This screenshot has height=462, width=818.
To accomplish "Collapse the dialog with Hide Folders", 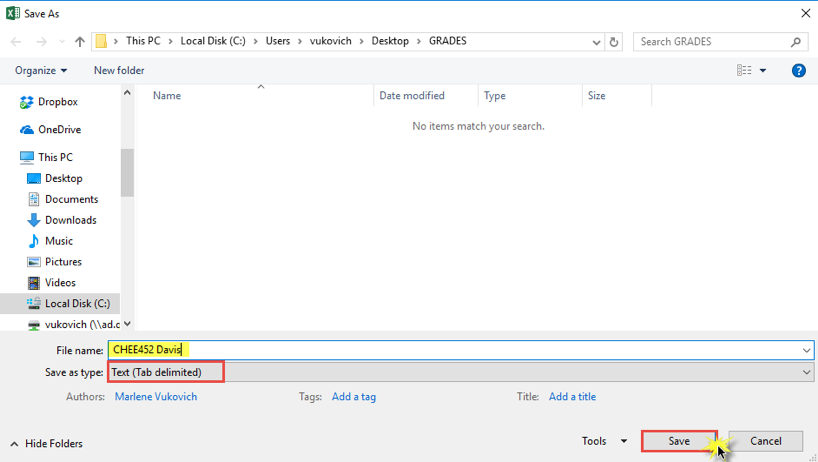I will coord(47,443).
